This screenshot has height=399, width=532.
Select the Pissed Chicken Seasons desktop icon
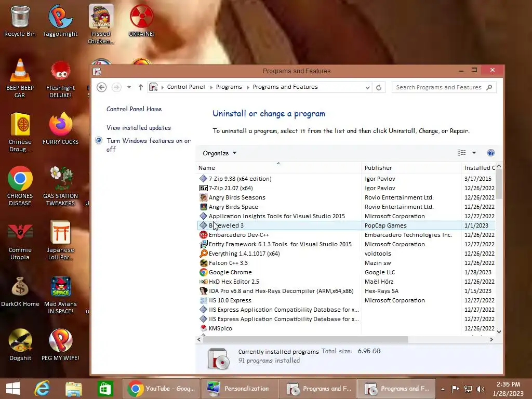pos(101,24)
